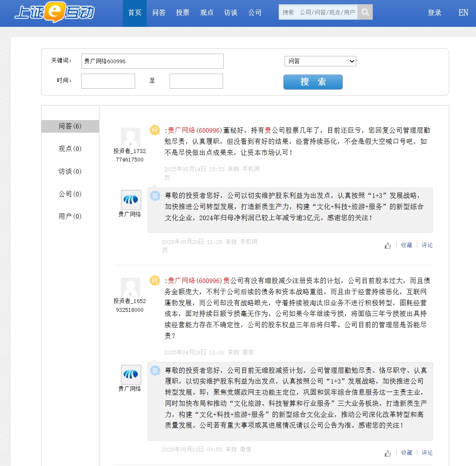Focus the header search box
This screenshot has width=476, height=466.
318,12
